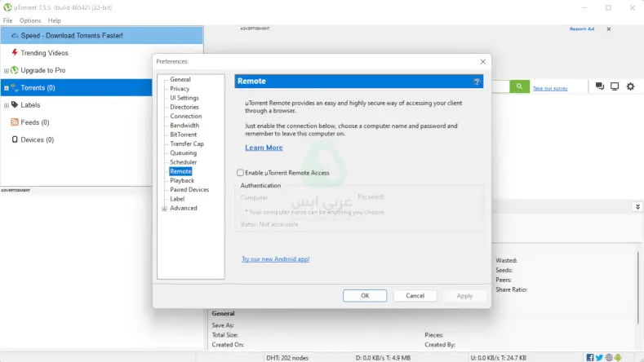Image resolution: width=644 pixels, height=362 pixels.
Task: Expand the Labels sidebar item
Action: pyautogui.click(x=7, y=105)
